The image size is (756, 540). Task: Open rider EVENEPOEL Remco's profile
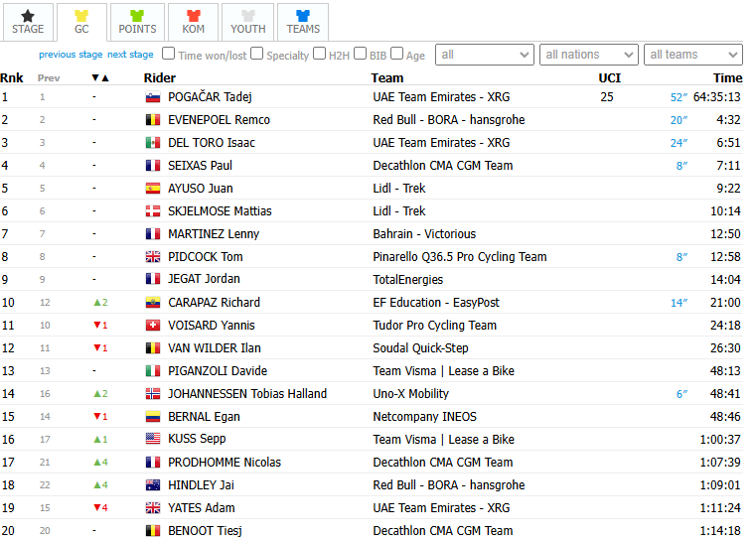click(x=219, y=120)
